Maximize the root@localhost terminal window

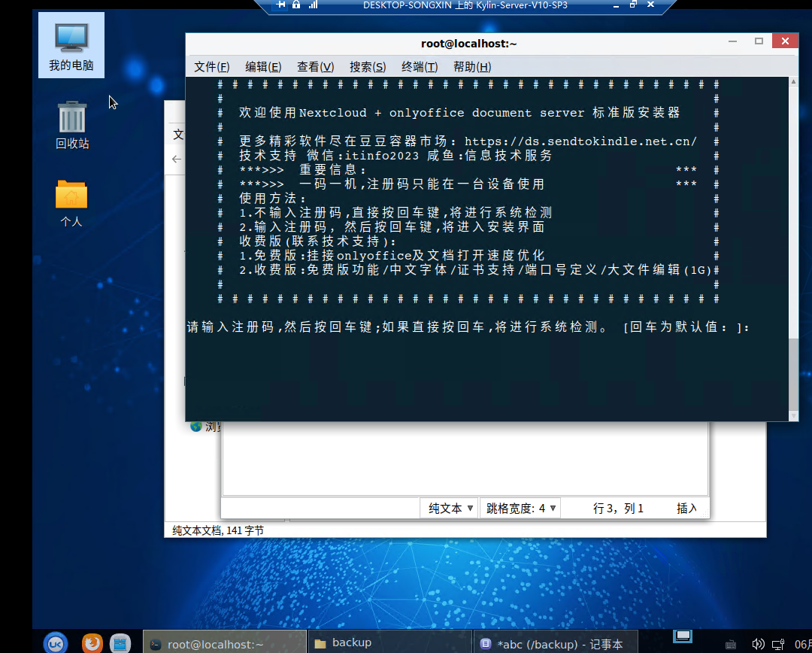(x=759, y=41)
